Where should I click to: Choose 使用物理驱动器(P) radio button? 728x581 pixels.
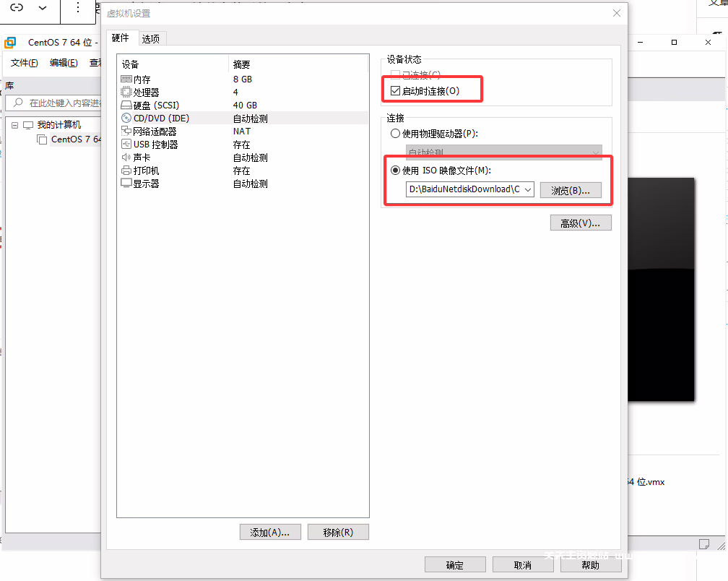(x=395, y=133)
